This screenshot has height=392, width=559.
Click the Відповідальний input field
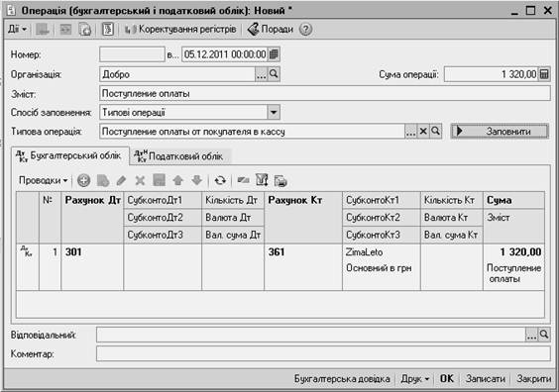[311, 335]
